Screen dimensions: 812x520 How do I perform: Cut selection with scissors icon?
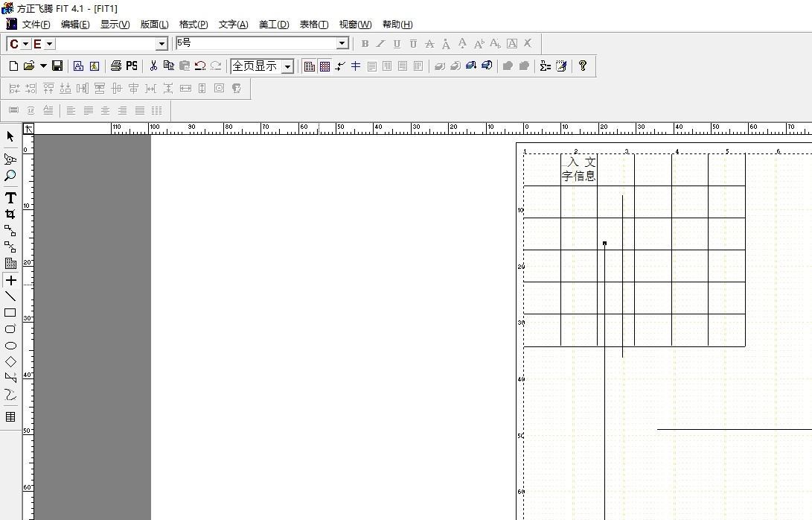click(153, 66)
